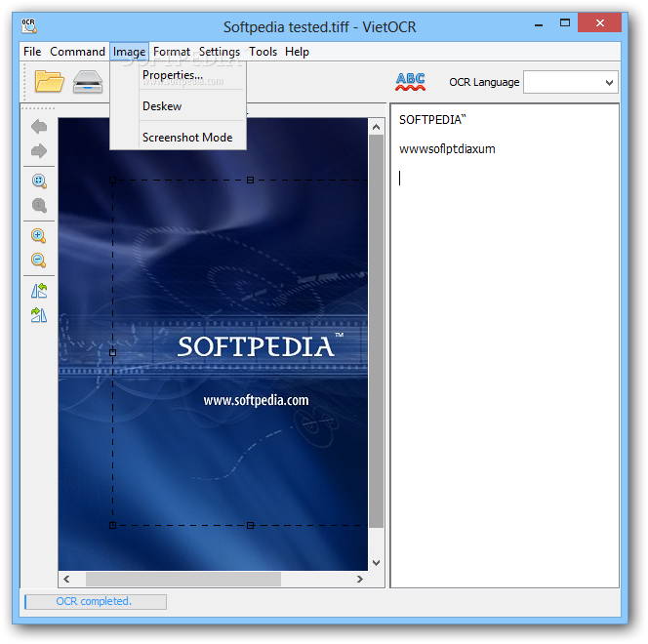Run spell check ABC icon
The image size is (648, 644).
410,81
